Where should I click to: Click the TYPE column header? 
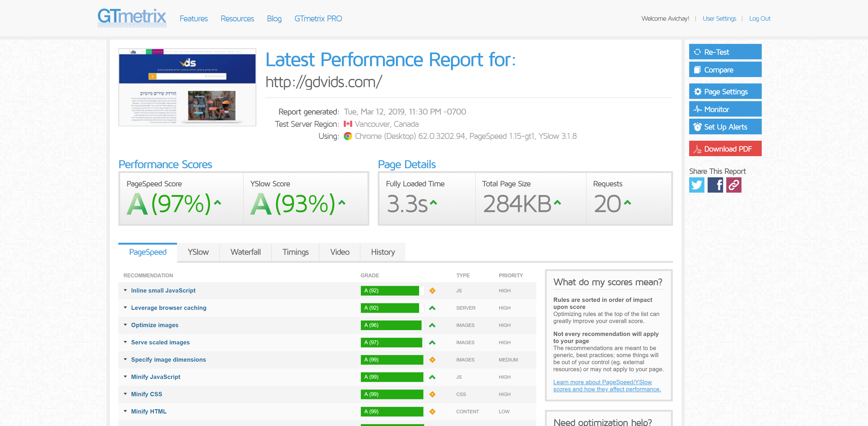(x=463, y=276)
